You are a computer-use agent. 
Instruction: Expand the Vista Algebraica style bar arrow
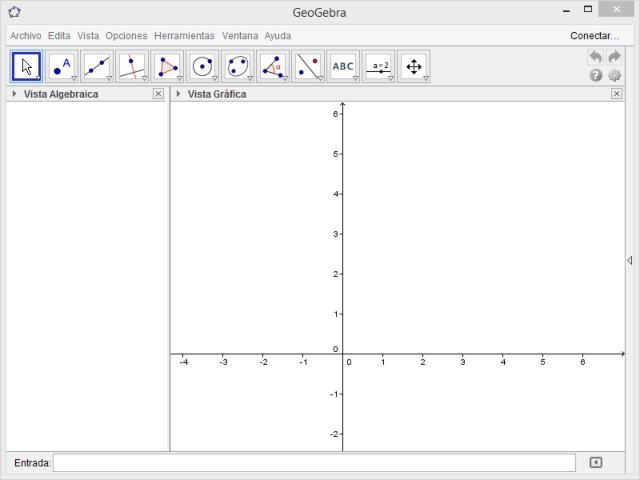coord(14,94)
